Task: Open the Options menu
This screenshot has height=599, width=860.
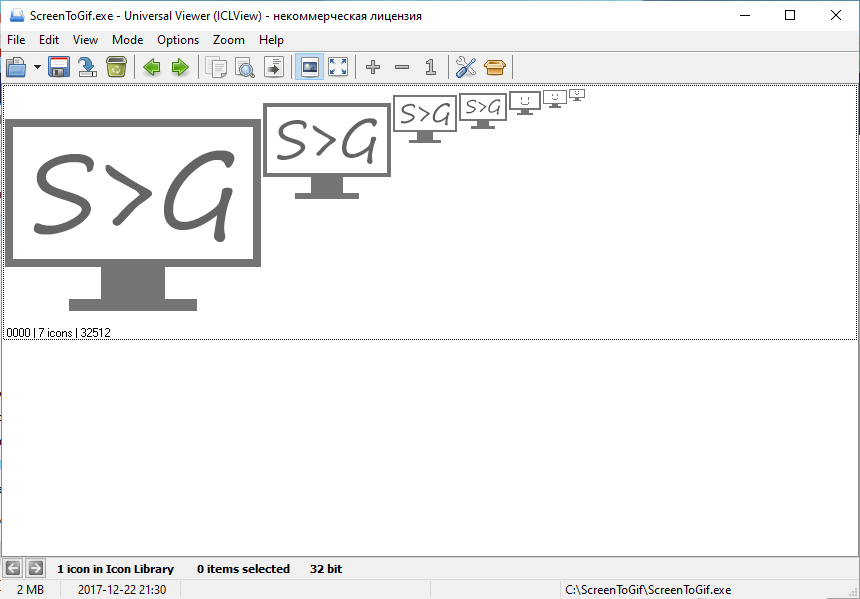Action: pyautogui.click(x=178, y=40)
